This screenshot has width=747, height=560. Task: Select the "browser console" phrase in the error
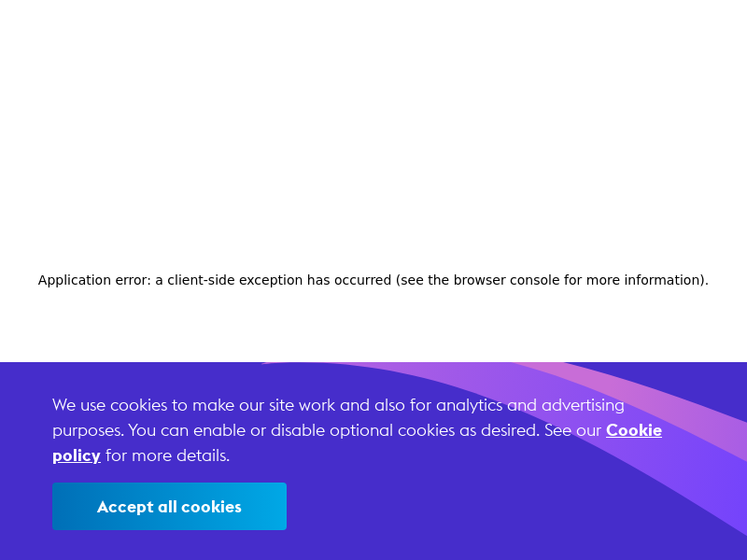tap(499, 280)
